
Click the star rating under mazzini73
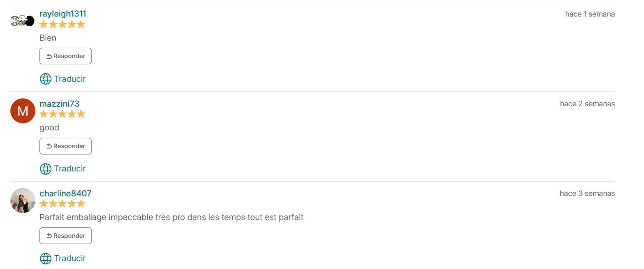[x=62, y=114]
